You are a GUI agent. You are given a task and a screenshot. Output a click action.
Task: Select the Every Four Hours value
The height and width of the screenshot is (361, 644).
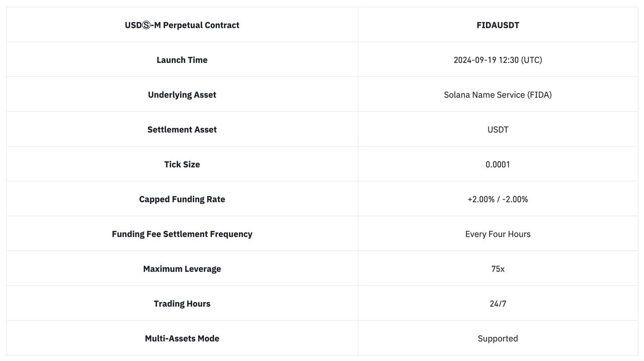pos(498,234)
